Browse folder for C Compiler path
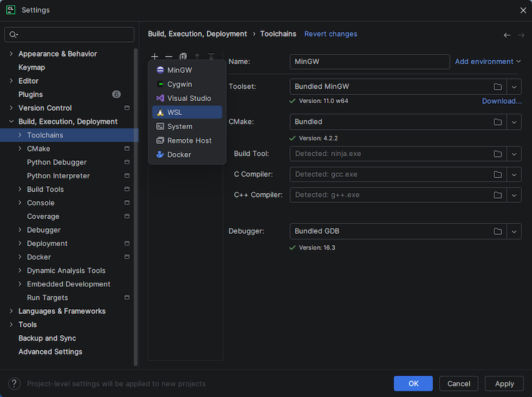The image size is (532, 397). pos(497,174)
